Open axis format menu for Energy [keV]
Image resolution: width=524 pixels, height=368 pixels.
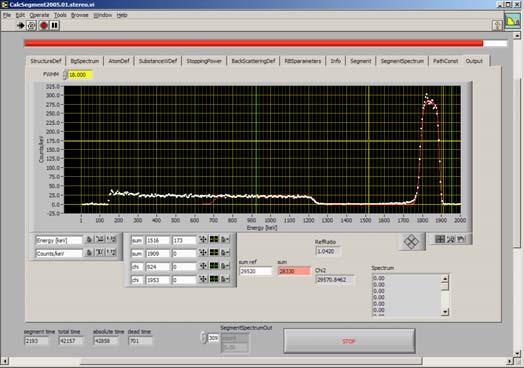[111, 240]
